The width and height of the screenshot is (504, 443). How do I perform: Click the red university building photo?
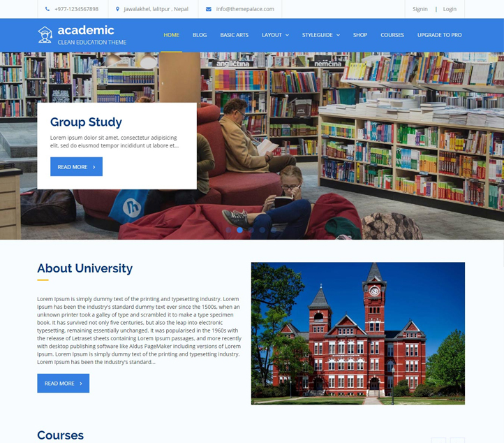pyautogui.click(x=358, y=333)
